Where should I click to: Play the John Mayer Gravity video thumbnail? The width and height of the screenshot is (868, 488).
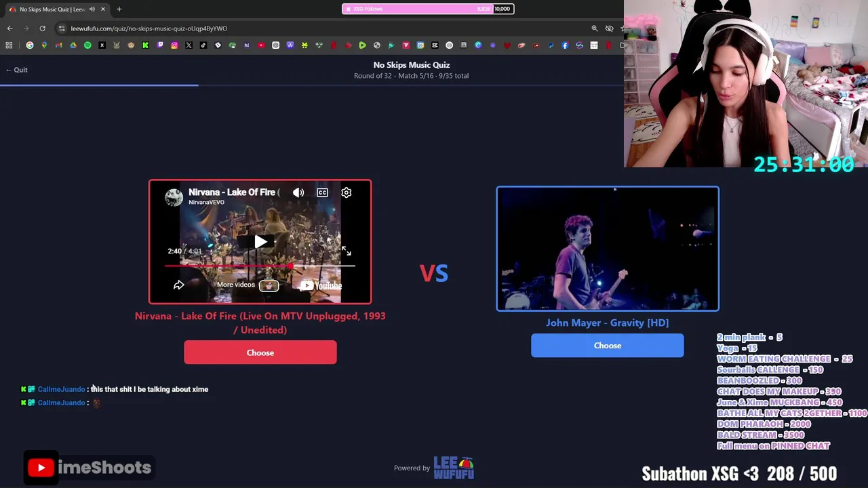coord(607,249)
